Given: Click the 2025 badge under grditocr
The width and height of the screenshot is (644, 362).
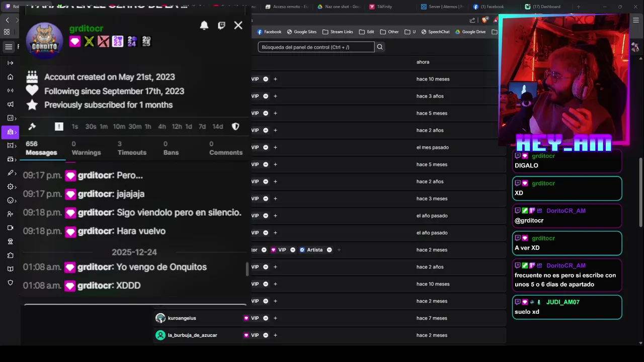Looking at the screenshot, I should (146, 41).
